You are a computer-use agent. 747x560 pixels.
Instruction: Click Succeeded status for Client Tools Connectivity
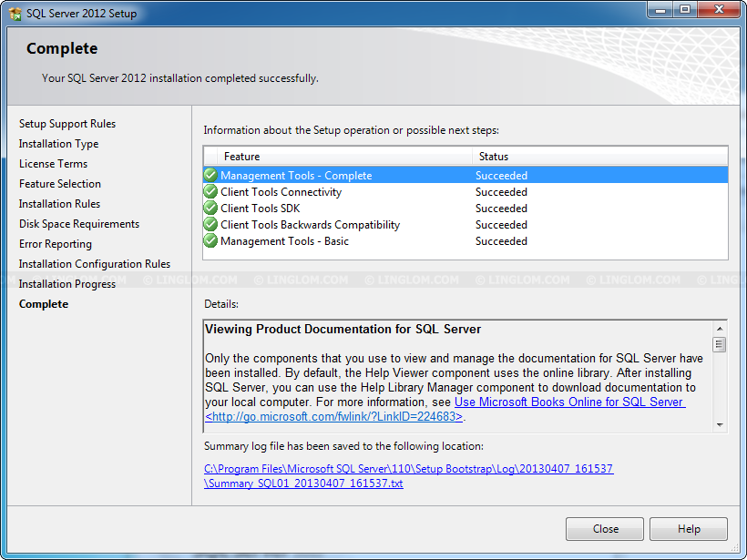pyautogui.click(x=501, y=192)
